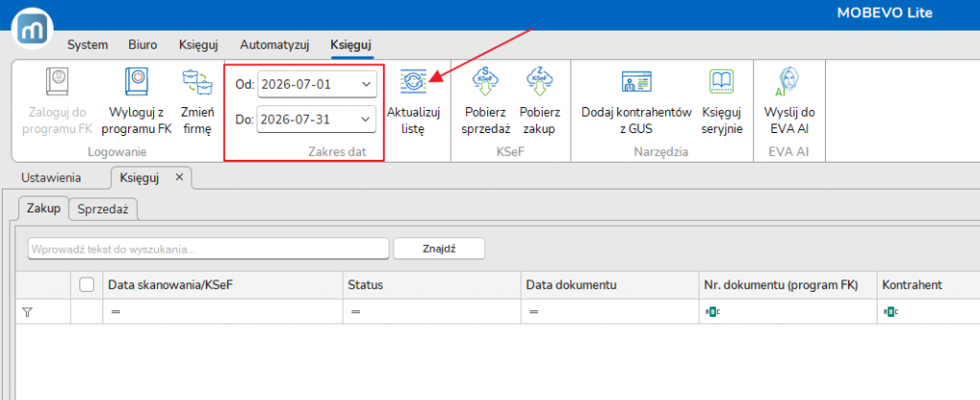Viewport: 980px width, 400px height.
Task: Click the Zaloguj do programu FK icon
Action: click(56, 81)
